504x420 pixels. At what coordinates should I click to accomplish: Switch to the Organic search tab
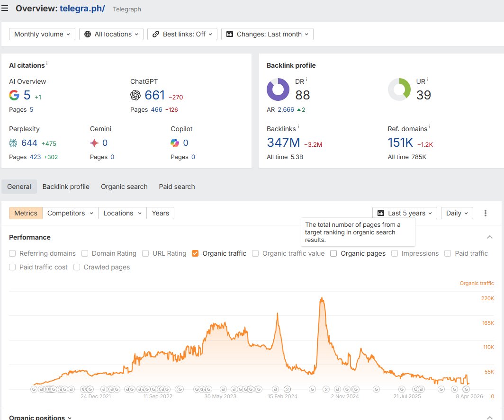(124, 187)
